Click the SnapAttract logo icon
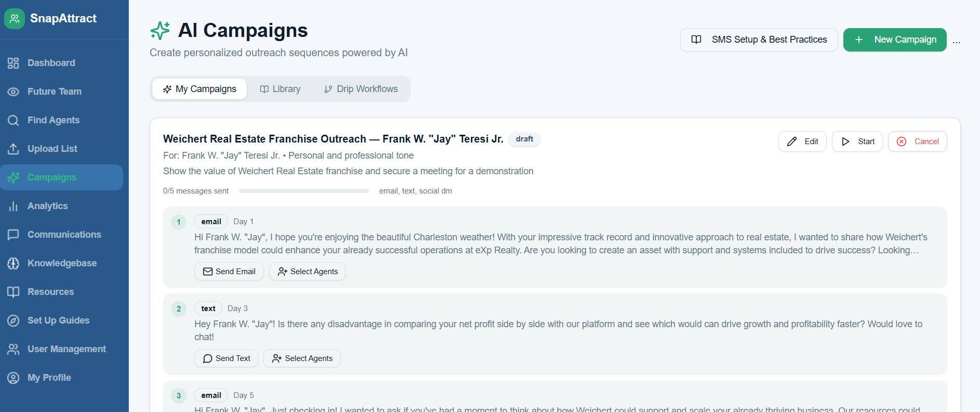This screenshot has height=412, width=980. click(15, 19)
